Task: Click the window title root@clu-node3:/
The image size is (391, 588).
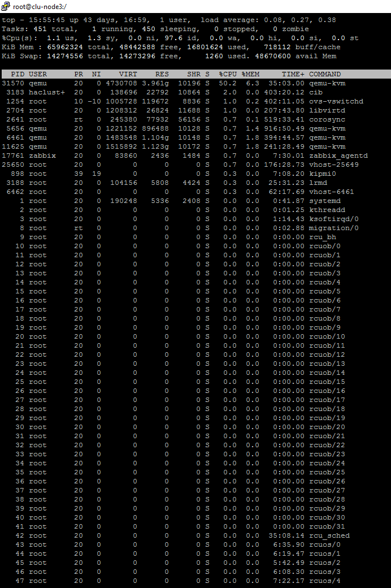Action: pos(40,6)
